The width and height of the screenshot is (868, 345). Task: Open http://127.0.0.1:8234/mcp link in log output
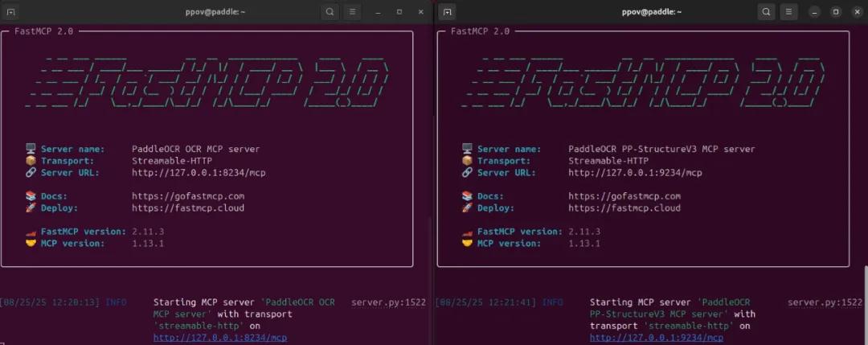tap(220, 337)
